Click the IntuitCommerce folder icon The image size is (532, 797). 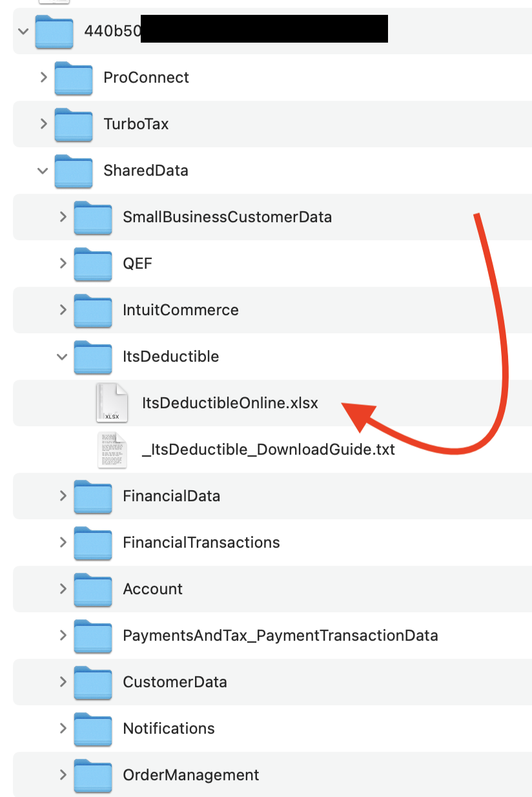tap(92, 310)
